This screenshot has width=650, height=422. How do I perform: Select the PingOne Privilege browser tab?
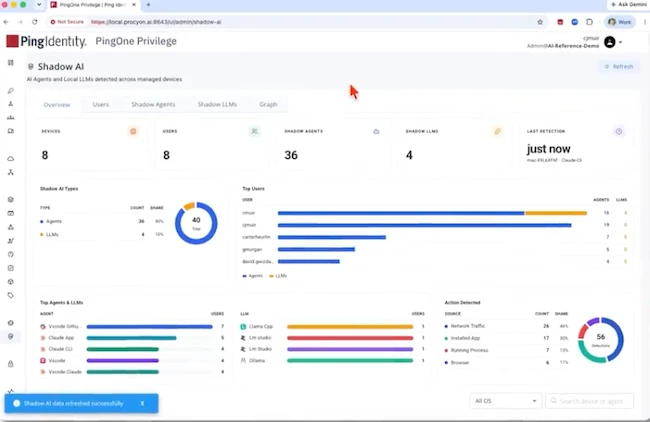[93, 5]
